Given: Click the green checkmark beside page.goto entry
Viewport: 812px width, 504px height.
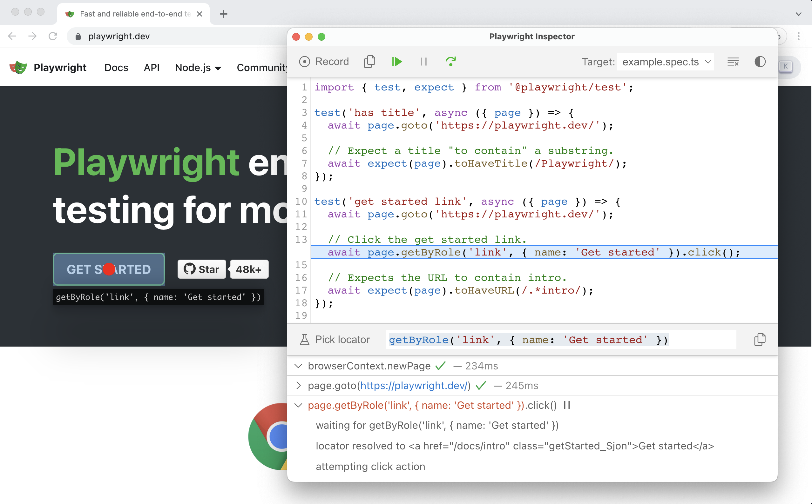Looking at the screenshot, I should click(x=481, y=385).
